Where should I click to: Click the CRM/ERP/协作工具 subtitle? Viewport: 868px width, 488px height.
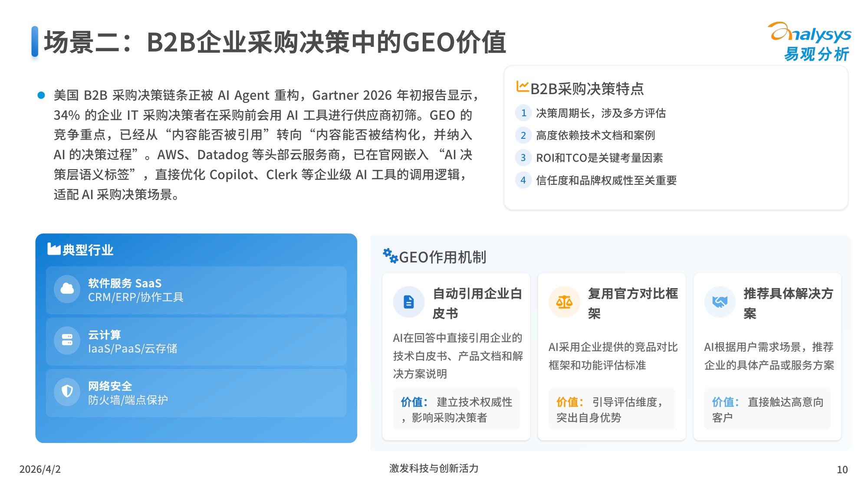pos(136,297)
